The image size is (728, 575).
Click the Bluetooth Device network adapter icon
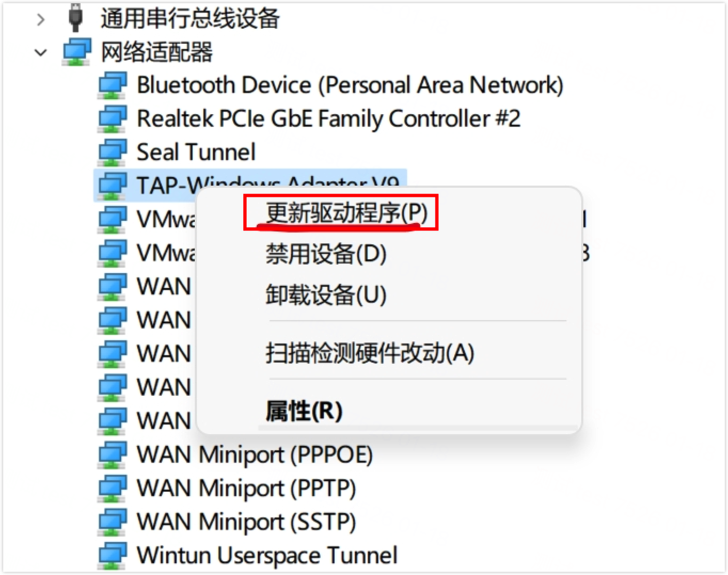pos(112,85)
